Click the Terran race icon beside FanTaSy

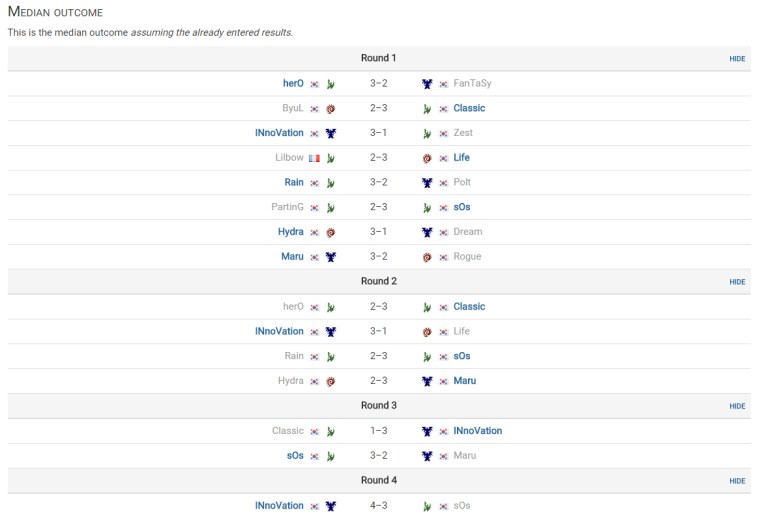(x=427, y=84)
